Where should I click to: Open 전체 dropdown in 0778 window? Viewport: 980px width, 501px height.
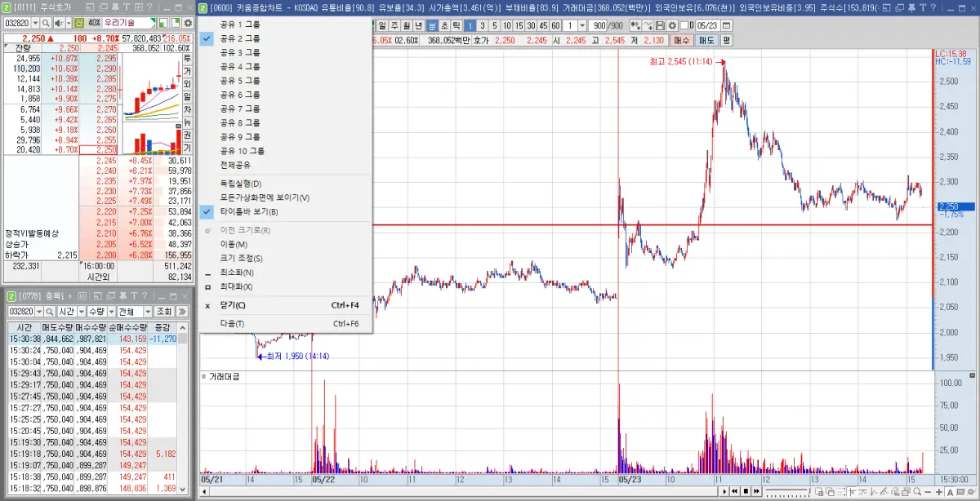point(148,312)
